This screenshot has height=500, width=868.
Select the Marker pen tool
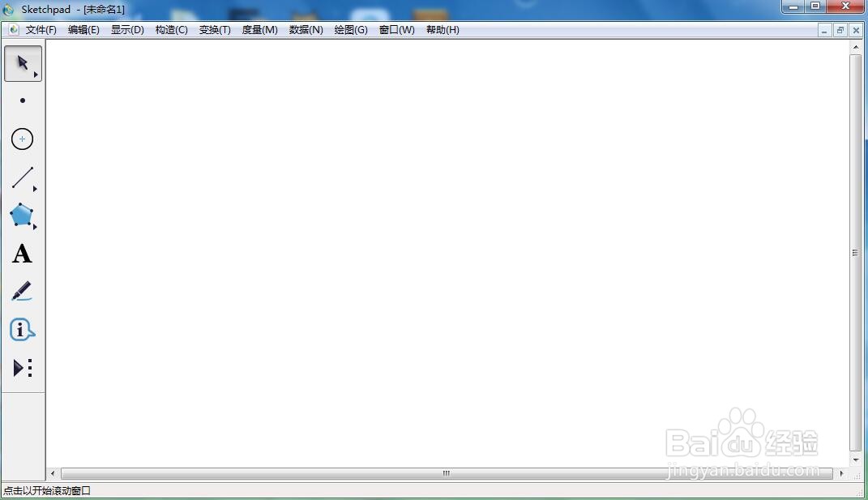pyautogui.click(x=22, y=291)
